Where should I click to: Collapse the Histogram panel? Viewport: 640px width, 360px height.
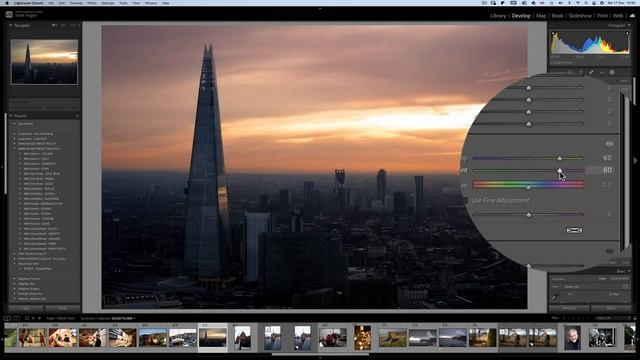[x=629, y=25]
